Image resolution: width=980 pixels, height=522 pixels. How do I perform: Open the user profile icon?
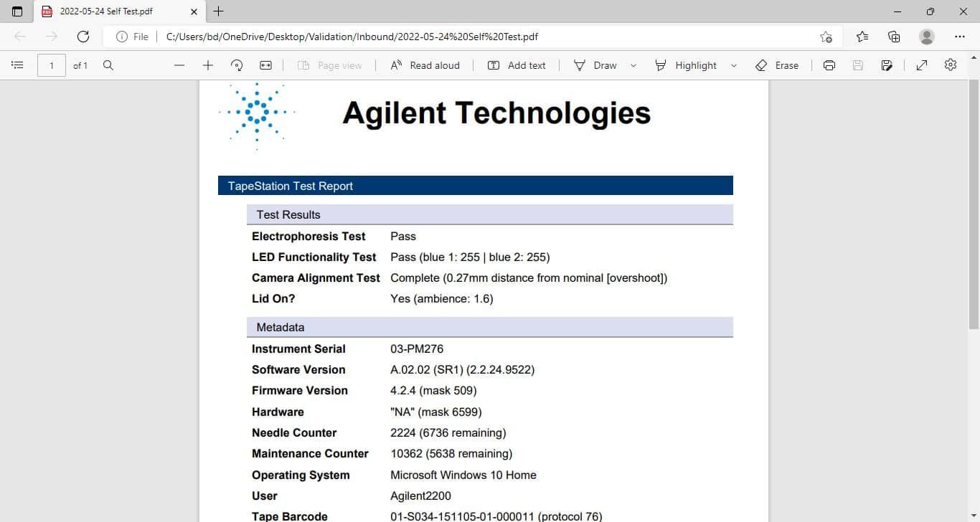(x=927, y=37)
